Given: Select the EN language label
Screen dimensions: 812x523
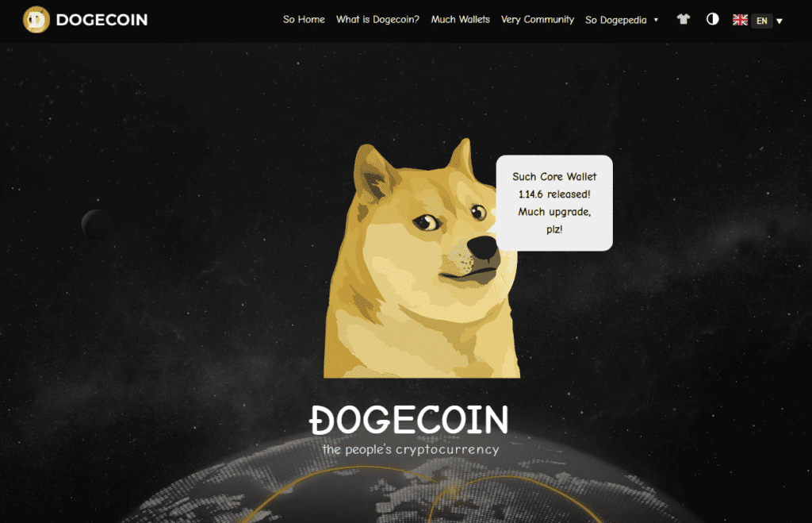Looking at the screenshot, I should click(x=762, y=21).
